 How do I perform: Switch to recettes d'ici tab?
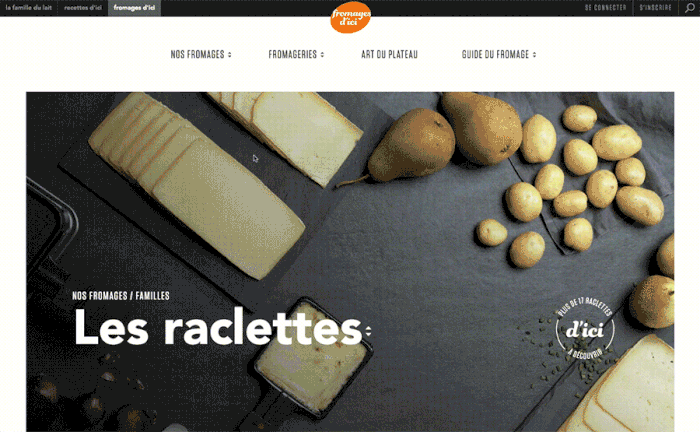(x=83, y=8)
